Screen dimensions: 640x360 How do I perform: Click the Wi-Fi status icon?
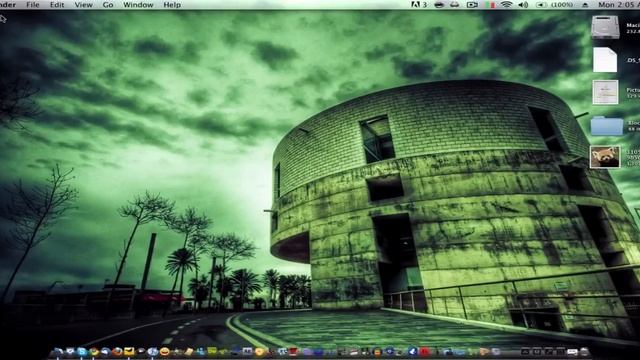[507, 5]
